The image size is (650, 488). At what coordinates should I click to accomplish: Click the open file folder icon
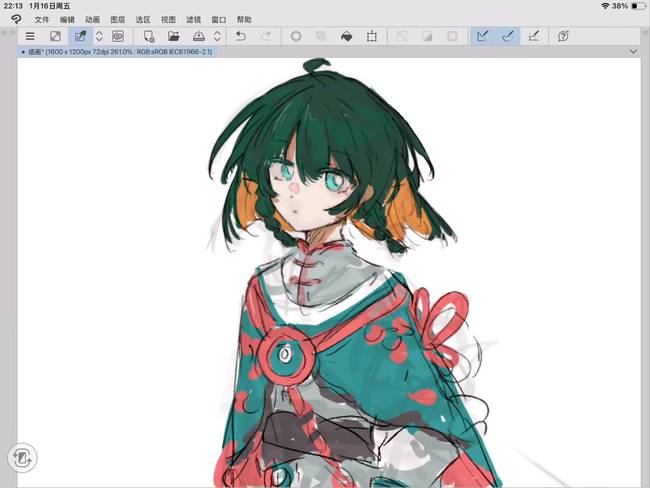174,36
